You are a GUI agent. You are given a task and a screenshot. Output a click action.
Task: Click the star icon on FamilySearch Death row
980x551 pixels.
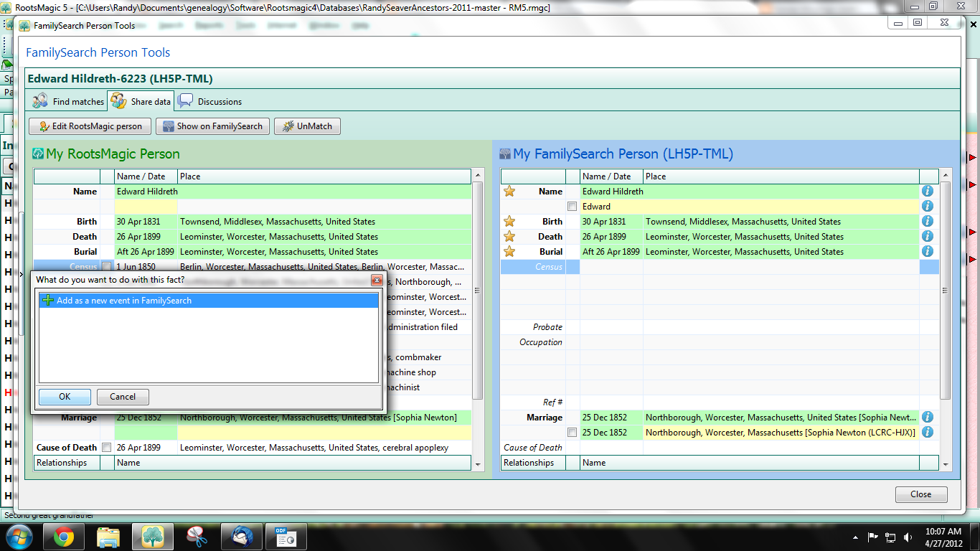pyautogui.click(x=509, y=237)
